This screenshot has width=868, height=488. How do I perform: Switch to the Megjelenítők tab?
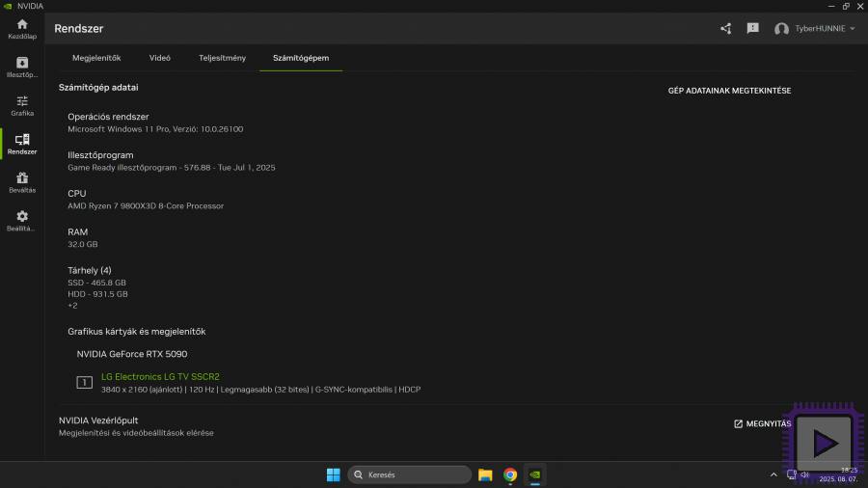(x=96, y=58)
